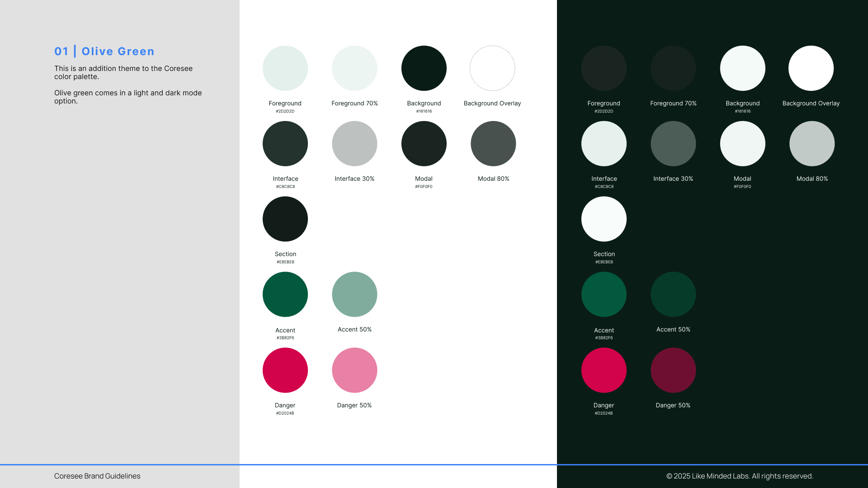Select the dark mode Background Overlay white circle

pos(811,68)
